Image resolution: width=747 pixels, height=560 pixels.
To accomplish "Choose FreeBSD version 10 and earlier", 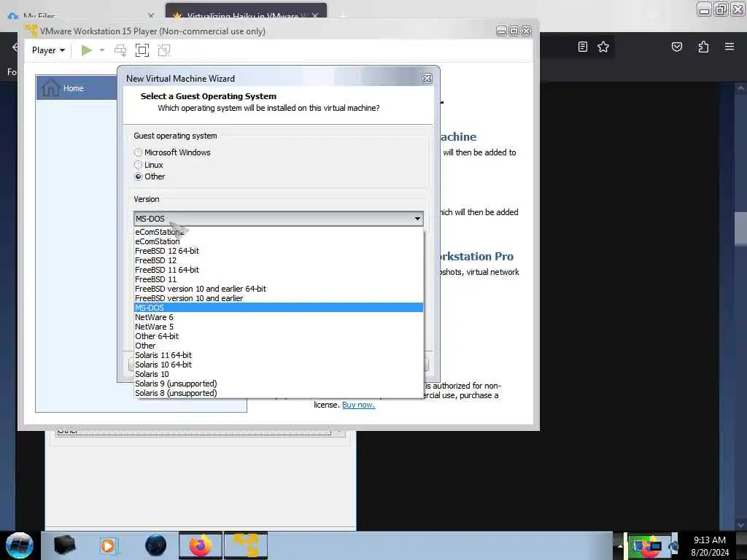I will pyautogui.click(x=279, y=298).
